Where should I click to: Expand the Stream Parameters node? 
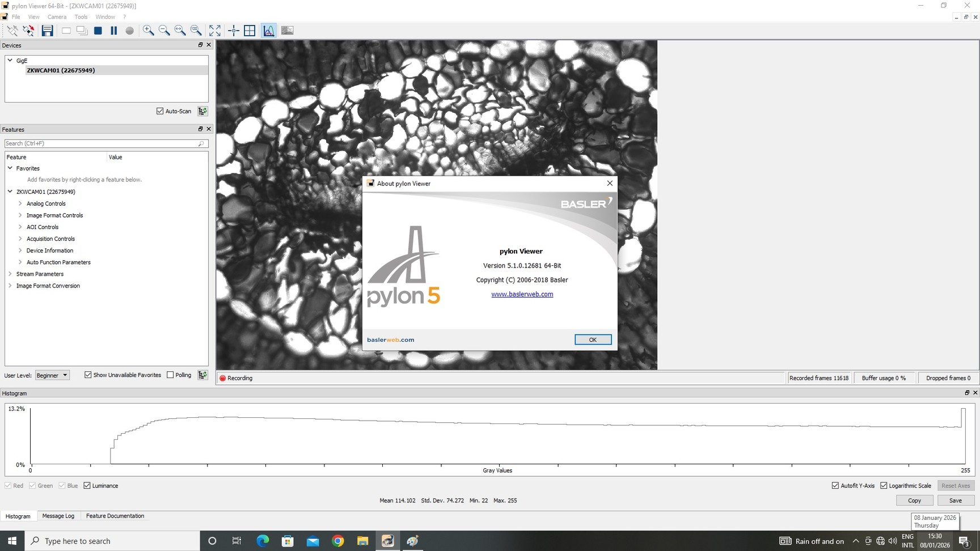10,274
